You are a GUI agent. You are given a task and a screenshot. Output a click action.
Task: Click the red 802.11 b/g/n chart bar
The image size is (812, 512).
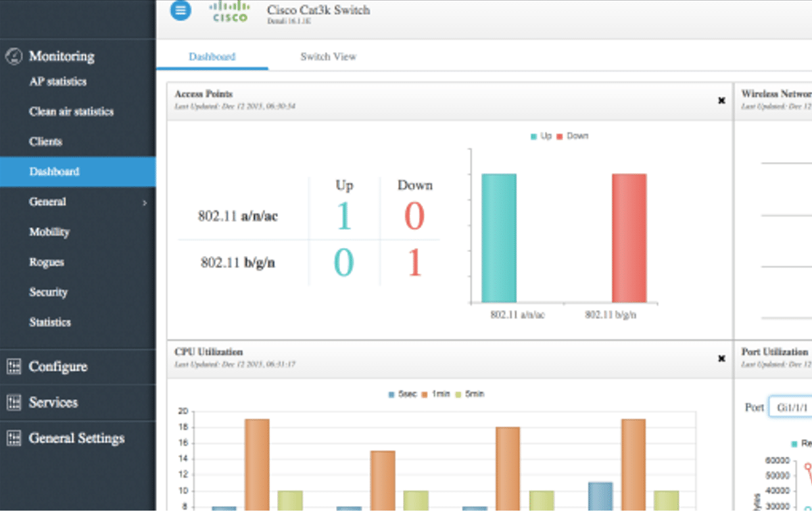629,238
